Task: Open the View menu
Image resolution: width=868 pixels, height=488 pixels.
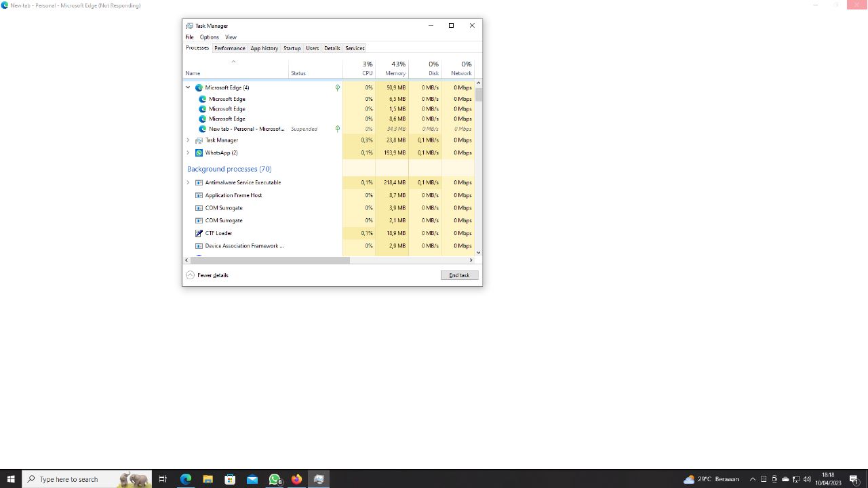Action: [x=231, y=37]
